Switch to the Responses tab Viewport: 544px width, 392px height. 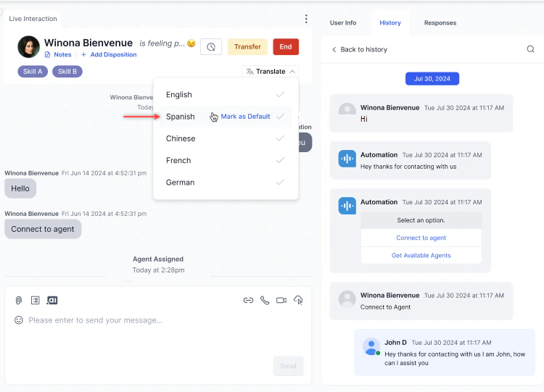pos(440,23)
